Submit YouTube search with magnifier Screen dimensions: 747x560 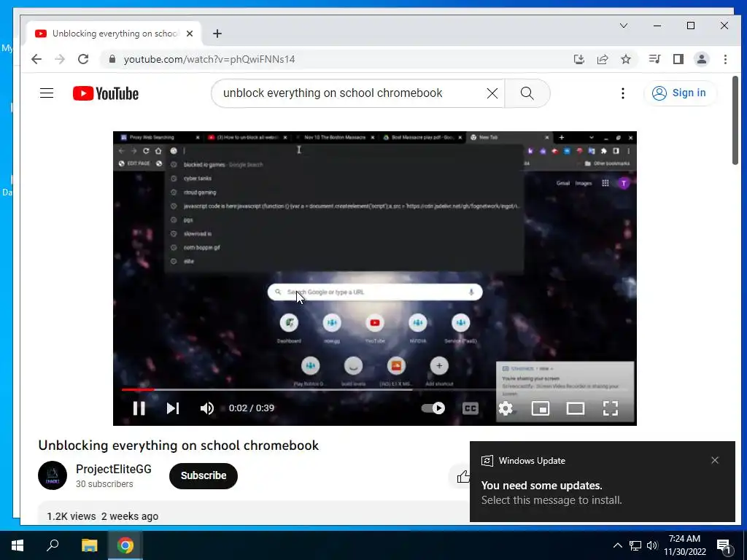tap(527, 93)
